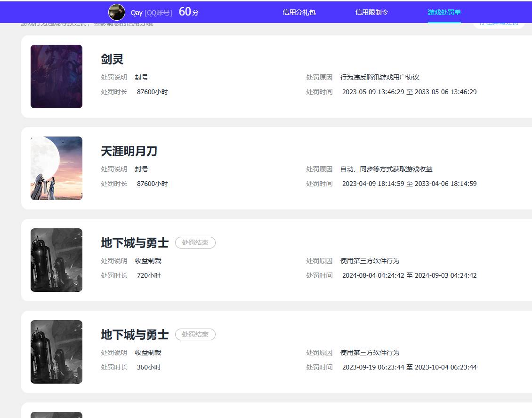The width and height of the screenshot is (532, 418).
Task: Open the thumbnail of the 360小时 地下城与勇士 record
Action: point(56,352)
